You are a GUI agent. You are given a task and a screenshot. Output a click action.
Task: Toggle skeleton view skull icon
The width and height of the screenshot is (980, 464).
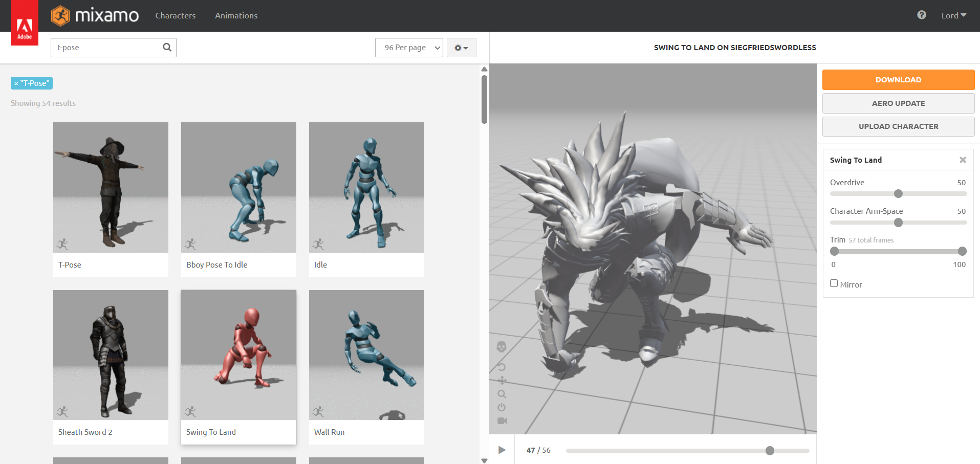click(502, 347)
